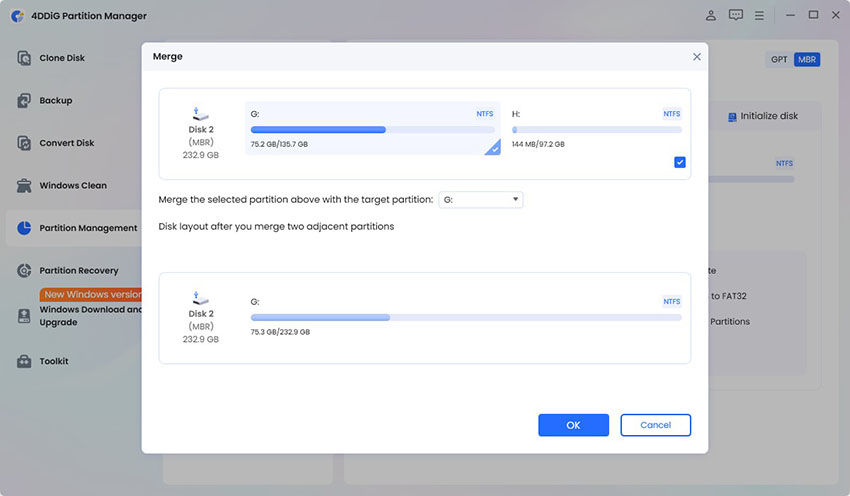Click New Windows version badge
The width and height of the screenshot is (850, 496).
(91, 294)
